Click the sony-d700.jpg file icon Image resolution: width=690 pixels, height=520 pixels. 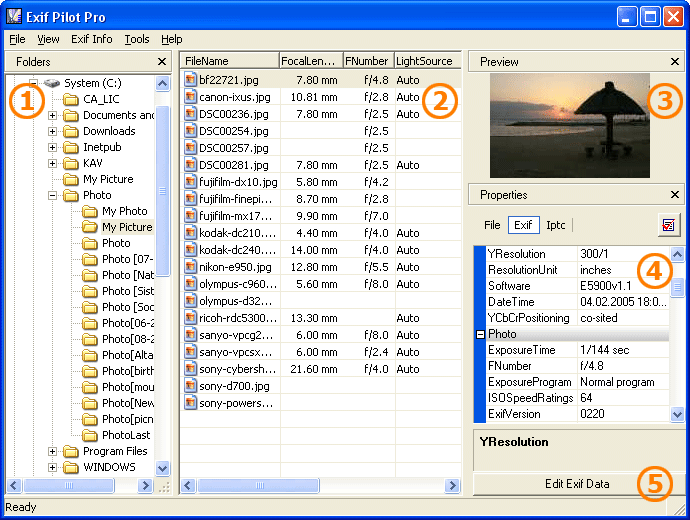pos(191,386)
